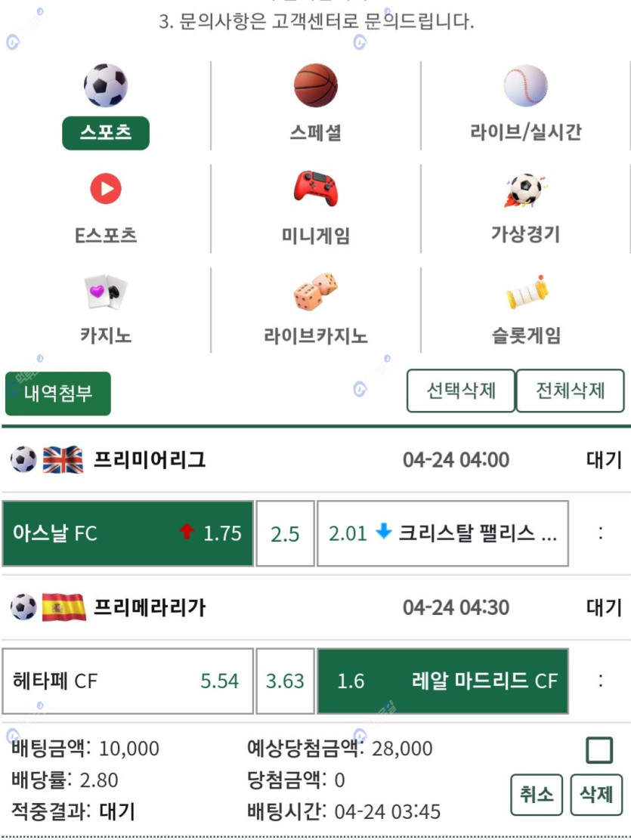Open the basketball 스페셜 category

tap(316, 85)
